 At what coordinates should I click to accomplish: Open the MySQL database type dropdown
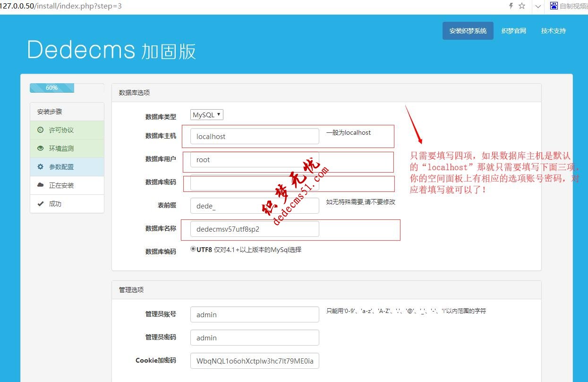coord(206,114)
